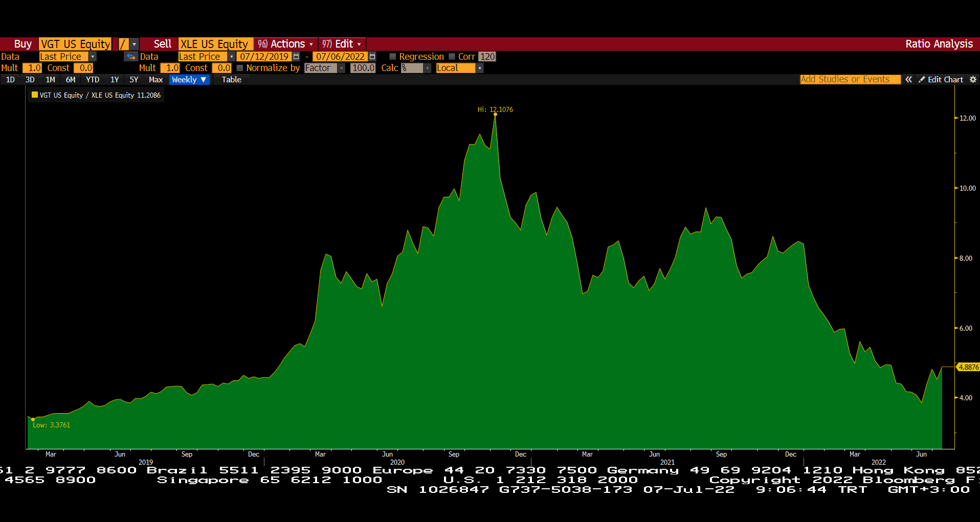The image size is (980, 522).
Task: Click the 2019 year label on x-axis
Action: click(x=146, y=462)
